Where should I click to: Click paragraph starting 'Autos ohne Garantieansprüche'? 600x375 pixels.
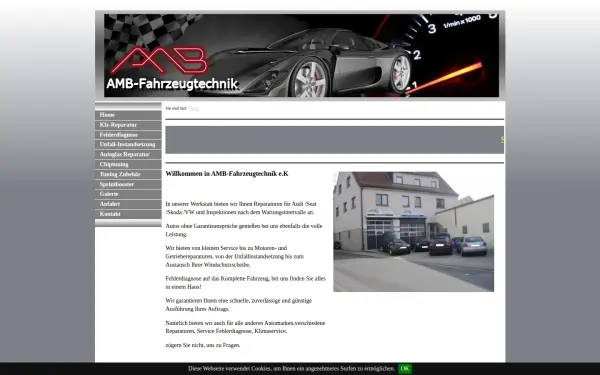coord(244,230)
